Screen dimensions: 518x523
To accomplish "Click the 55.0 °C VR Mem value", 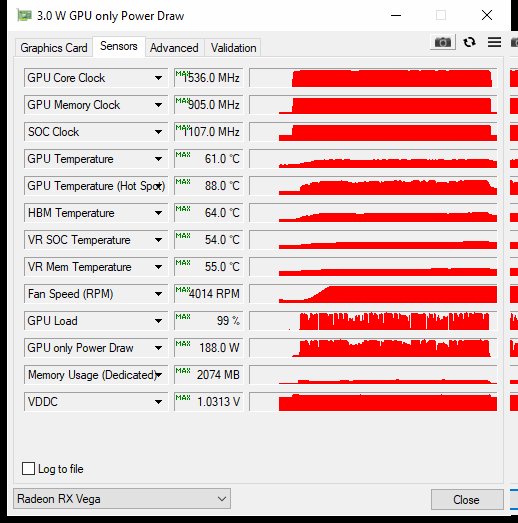I will coord(209,267).
